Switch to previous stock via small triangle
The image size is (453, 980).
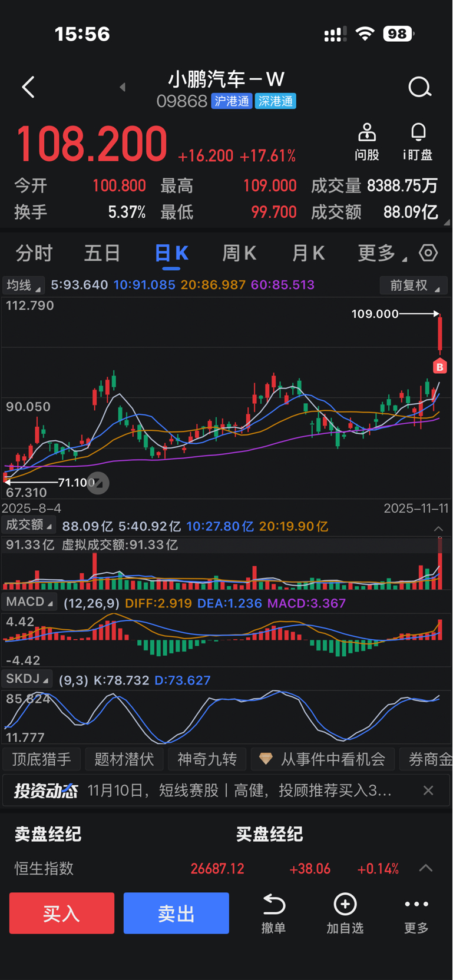click(x=123, y=87)
